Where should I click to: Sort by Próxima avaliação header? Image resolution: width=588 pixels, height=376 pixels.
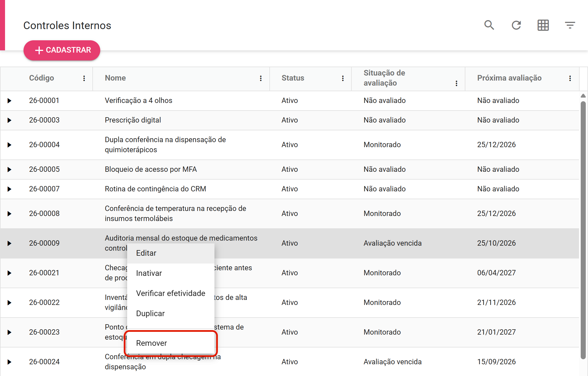coord(509,78)
